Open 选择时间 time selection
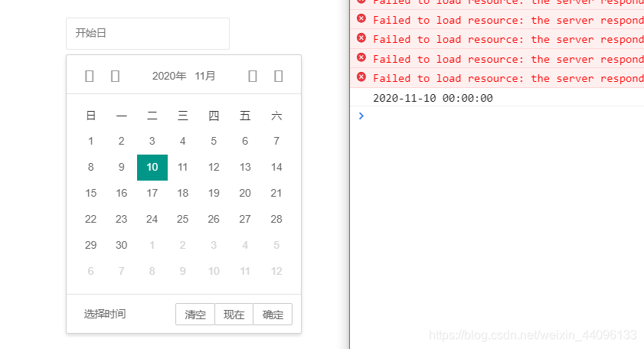The image size is (644, 349). click(x=105, y=314)
